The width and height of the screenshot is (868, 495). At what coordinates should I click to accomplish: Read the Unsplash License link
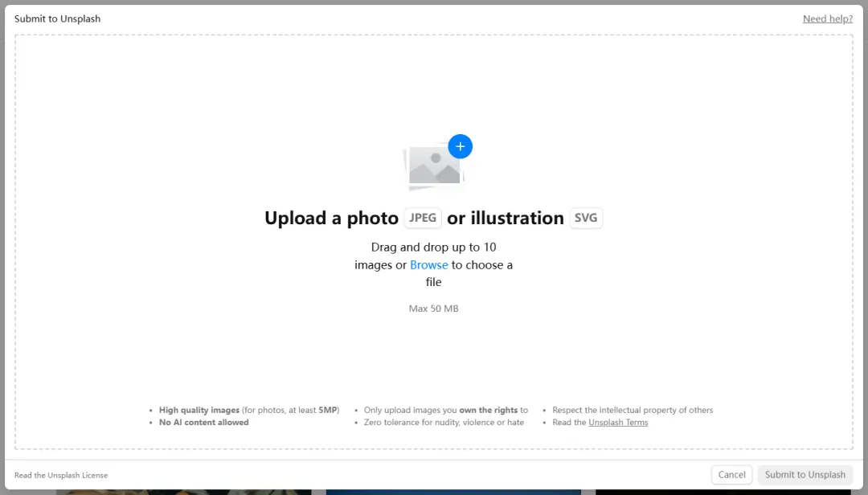pos(61,475)
